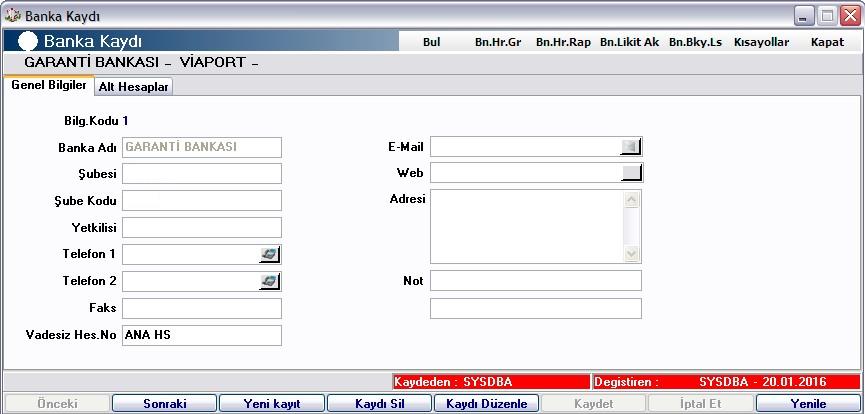This screenshot has height=414, width=865.
Task: Open the Bul search command
Action: (431, 42)
